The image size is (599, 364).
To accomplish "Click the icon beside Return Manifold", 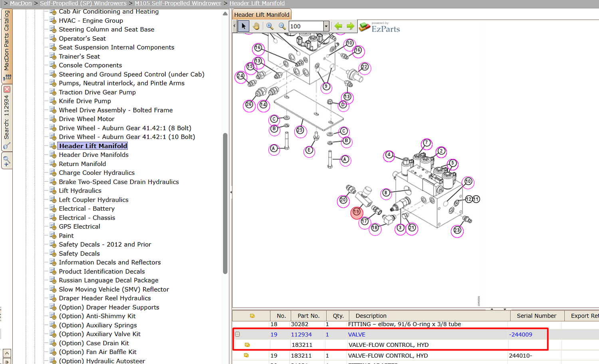I will click(x=53, y=164).
